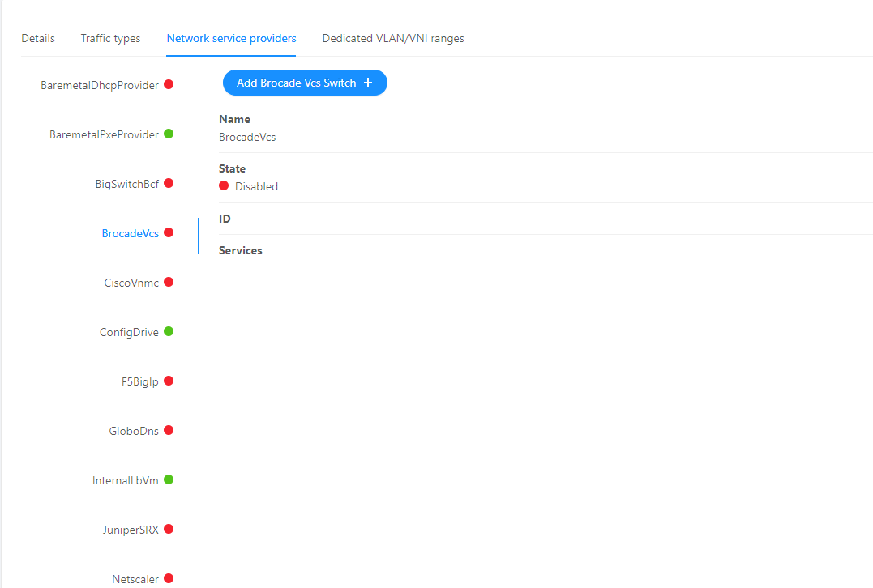This screenshot has width=873, height=588.
Task: Select the JuniperSRX provider
Action: (131, 530)
